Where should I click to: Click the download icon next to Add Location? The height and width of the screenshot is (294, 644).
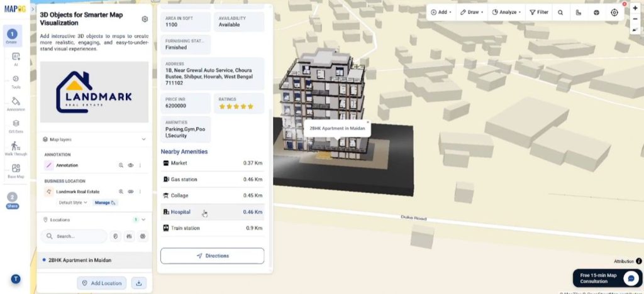pyautogui.click(x=139, y=283)
